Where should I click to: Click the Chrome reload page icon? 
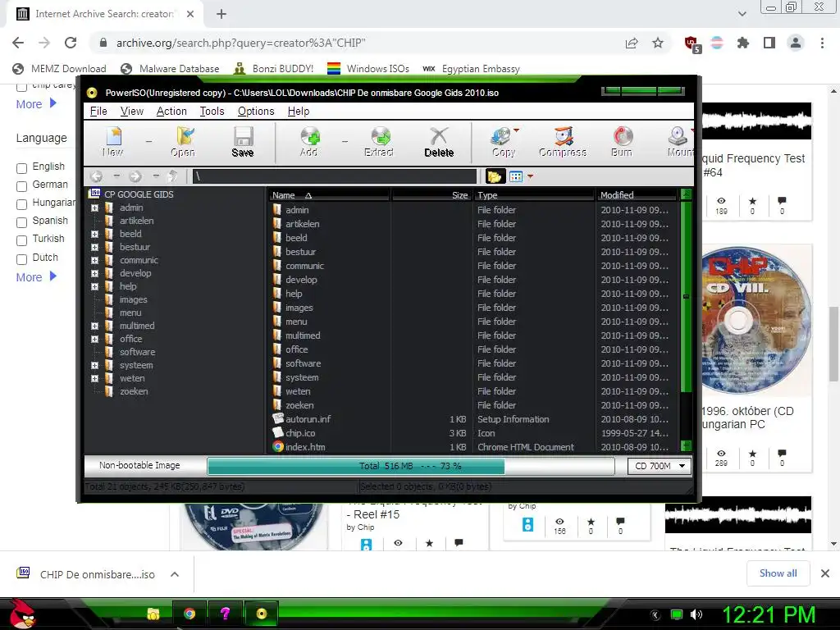click(x=71, y=43)
